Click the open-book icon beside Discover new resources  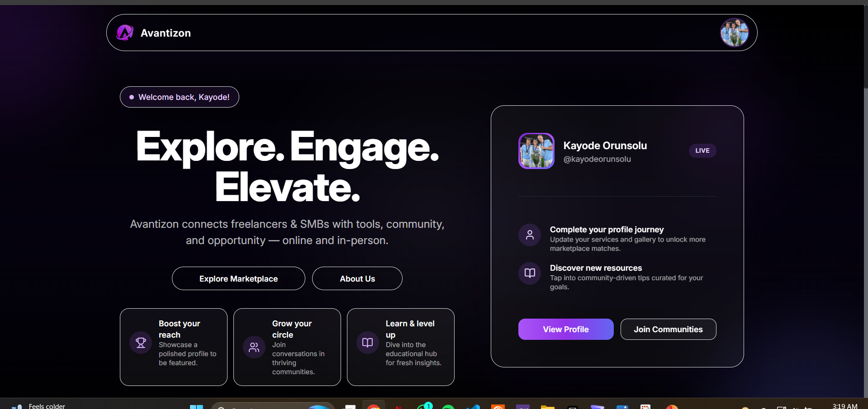point(529,273)
